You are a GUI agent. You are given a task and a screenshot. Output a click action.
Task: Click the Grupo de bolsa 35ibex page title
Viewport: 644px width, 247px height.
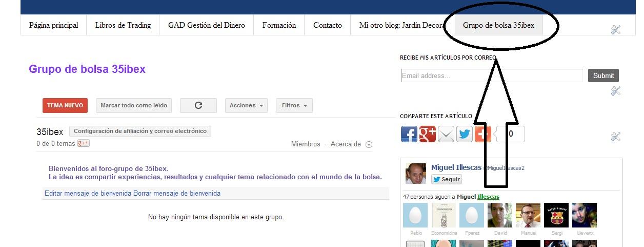(x=87, y=69)
